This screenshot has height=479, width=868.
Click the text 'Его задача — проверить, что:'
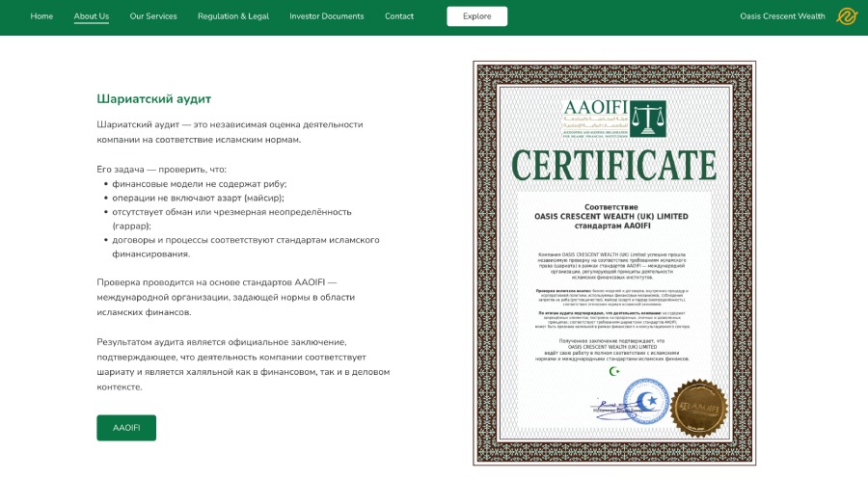[x=162, y=170]
